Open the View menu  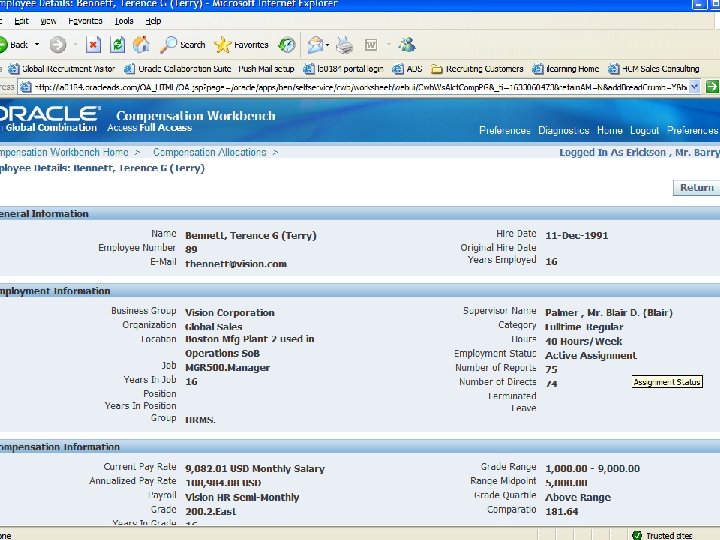48,21
